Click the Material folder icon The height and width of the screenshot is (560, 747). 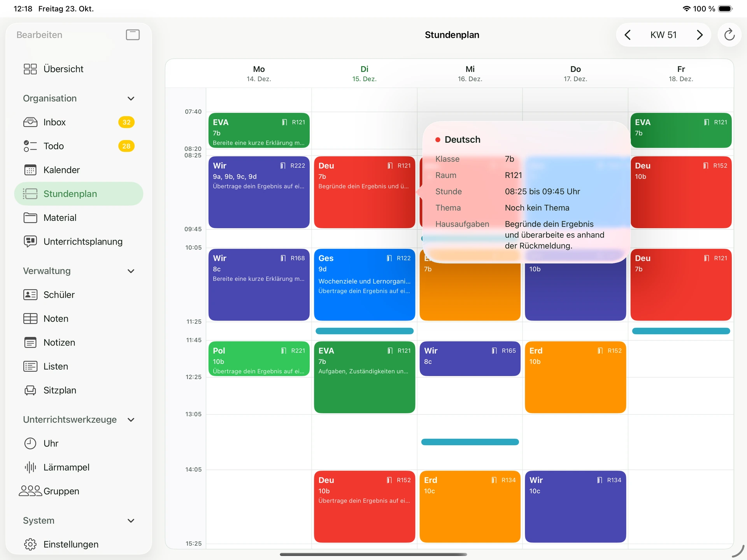30,217
